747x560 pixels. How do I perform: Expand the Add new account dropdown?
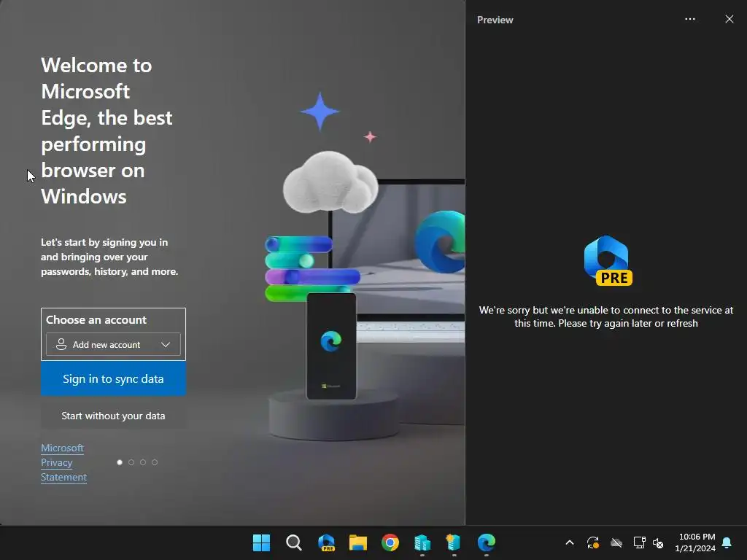113,344
